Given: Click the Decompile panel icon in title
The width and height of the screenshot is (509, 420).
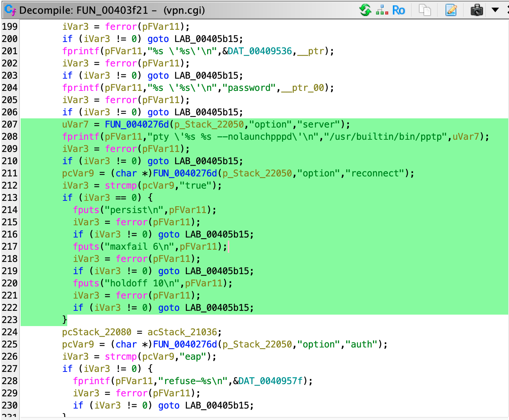Looking at the screenshot, I should coord(10,10).
